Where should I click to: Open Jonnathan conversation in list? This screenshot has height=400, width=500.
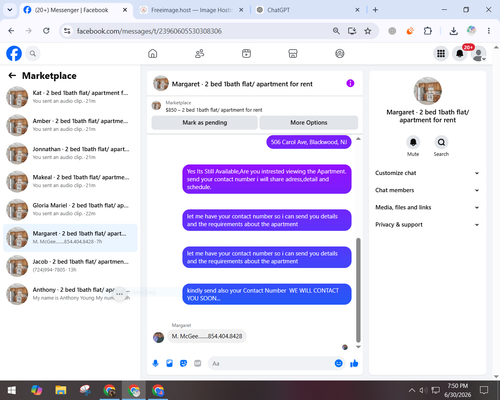point(70,153)
